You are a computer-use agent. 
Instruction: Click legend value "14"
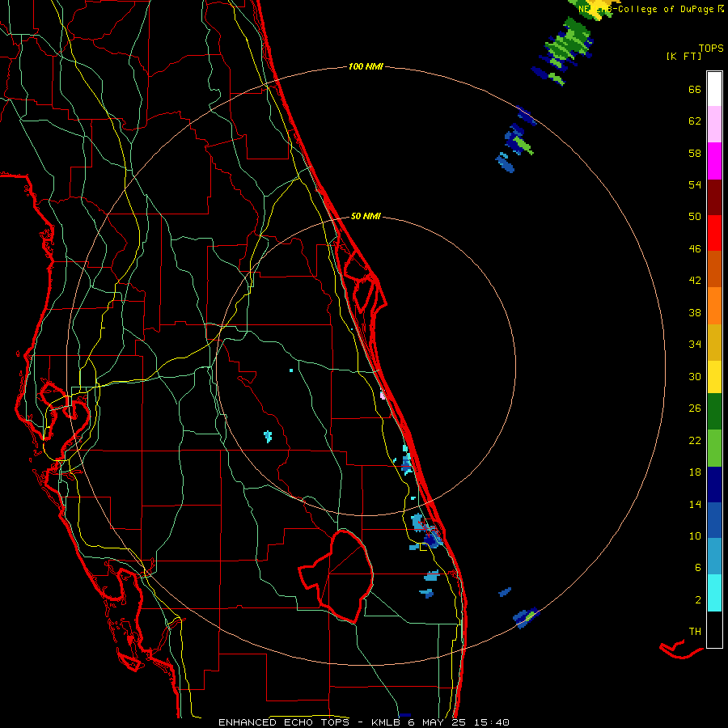tap(695, 504)
